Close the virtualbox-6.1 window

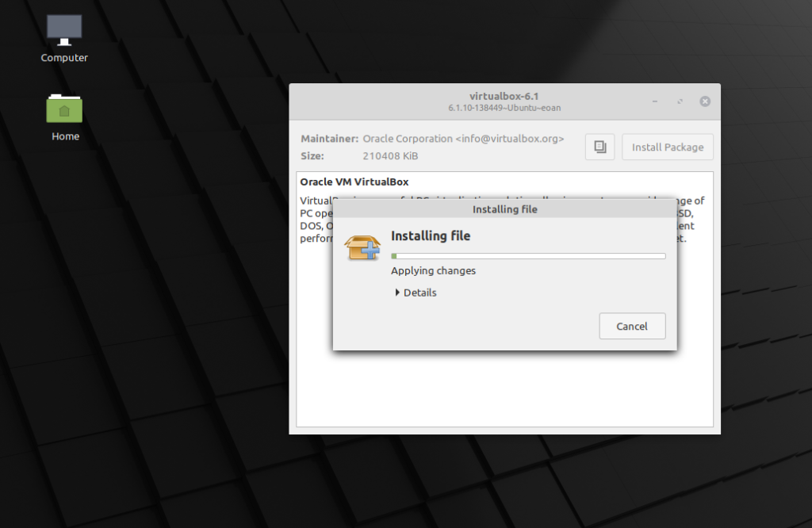[705, 101]
